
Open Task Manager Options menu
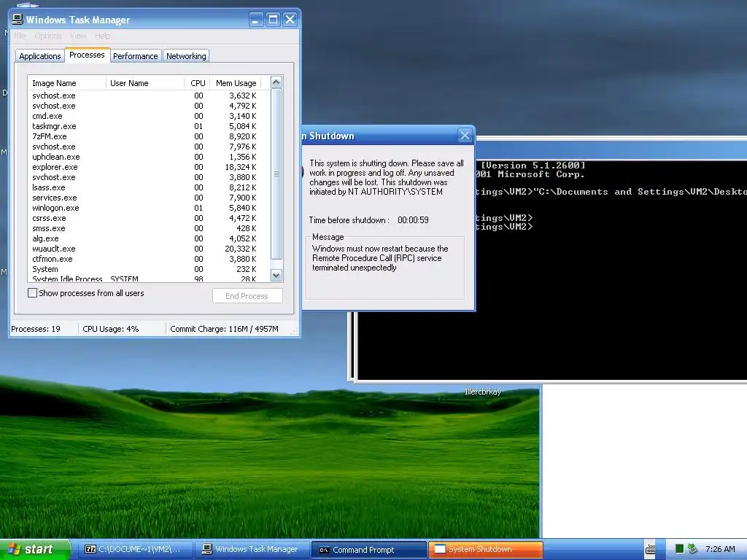(x=48, y=36)
